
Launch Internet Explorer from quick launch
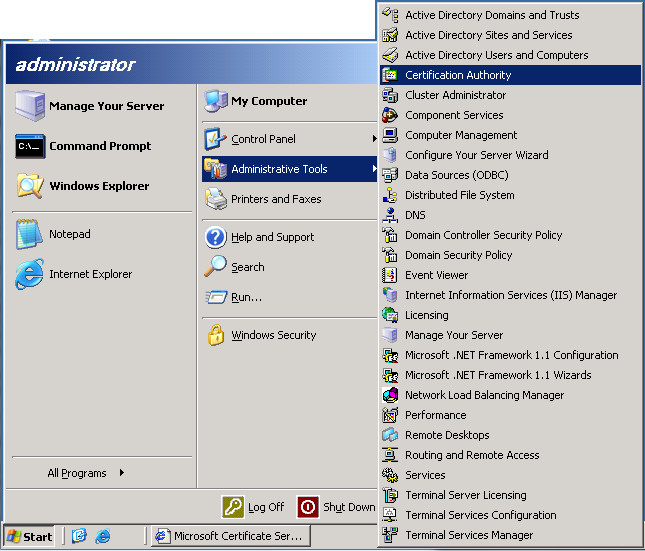point(102,536)
